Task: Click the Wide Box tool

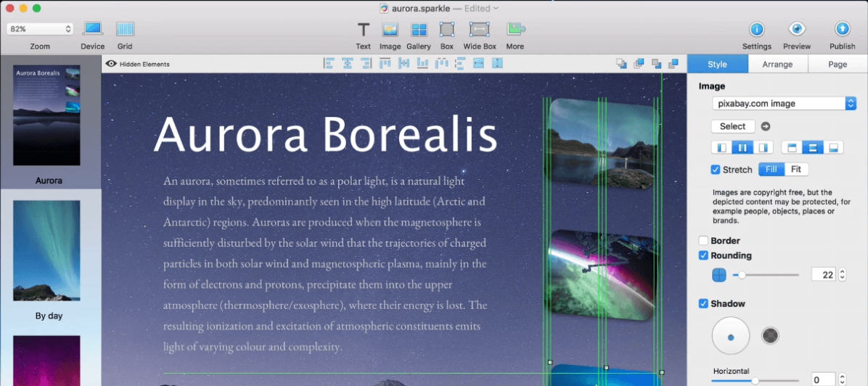Action: [x=479, y=30]
